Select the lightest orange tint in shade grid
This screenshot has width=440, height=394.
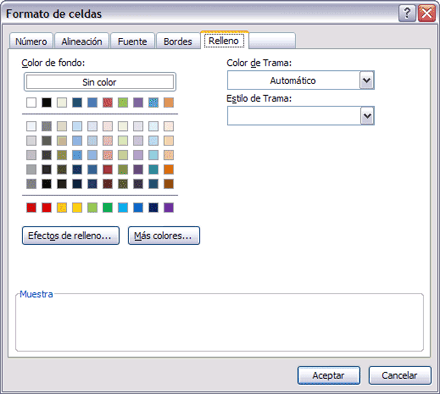click(169, 126)
